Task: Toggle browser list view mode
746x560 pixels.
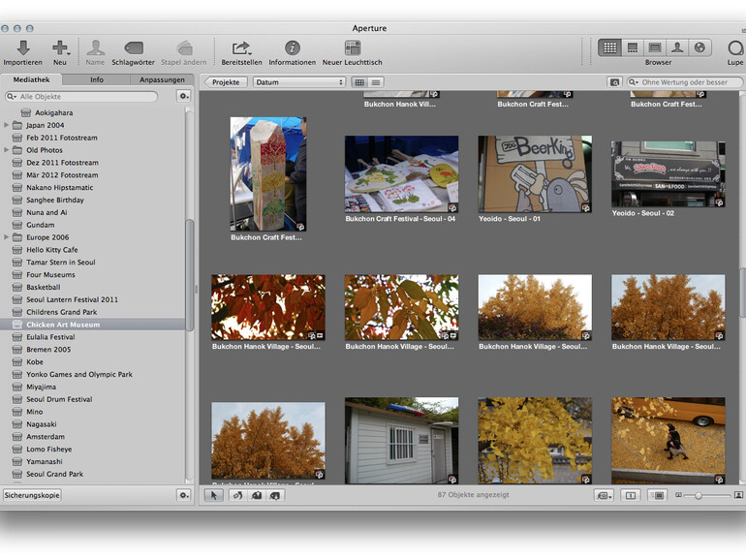Action: pos(376,82)
